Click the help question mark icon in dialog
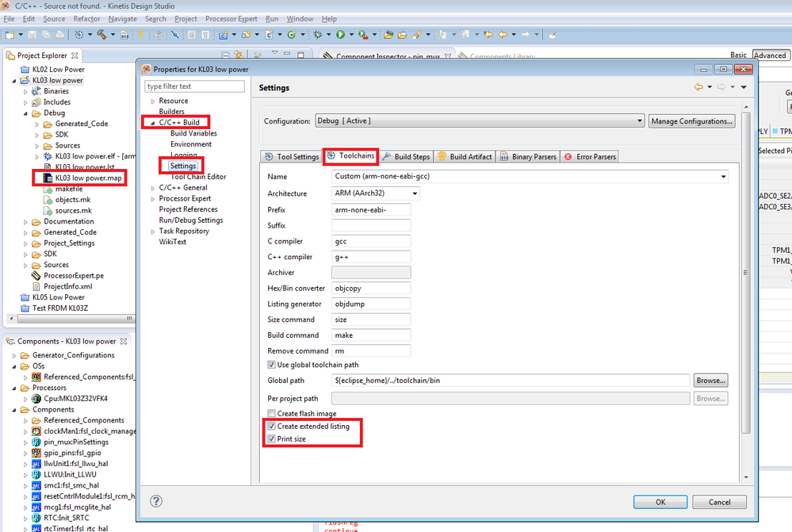Viewport: 792px width, 532px height. tap(156, 501)
